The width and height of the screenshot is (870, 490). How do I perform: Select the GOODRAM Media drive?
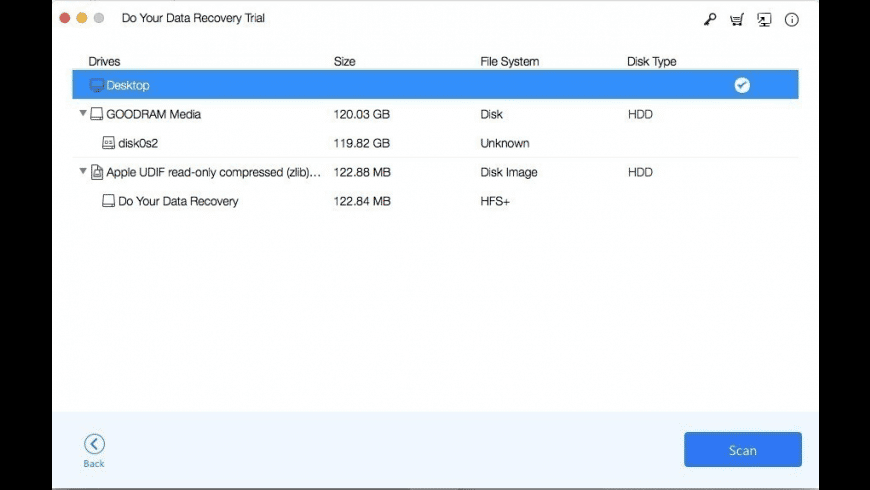click(435, 114)
